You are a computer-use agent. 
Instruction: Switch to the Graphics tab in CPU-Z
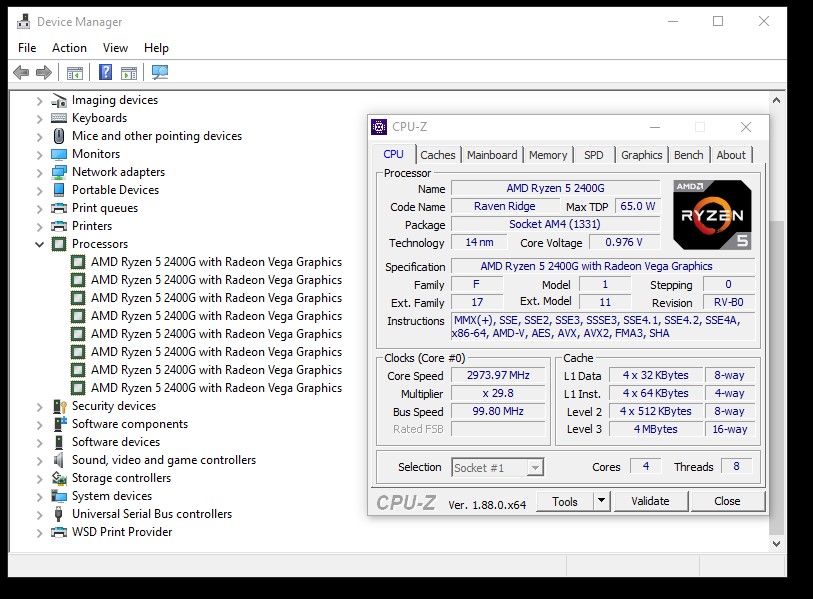(641, 155)
